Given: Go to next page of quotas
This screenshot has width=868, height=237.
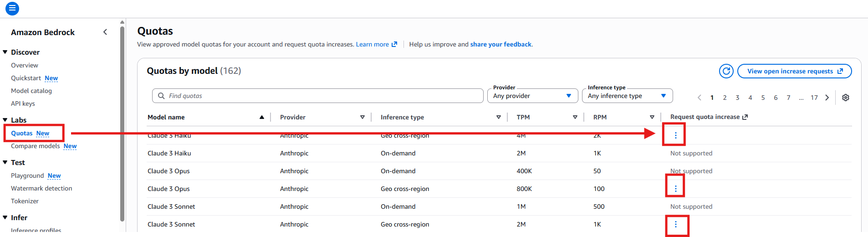Looking at the screenshot, I should pyautogui.click(x=827, y=98).
